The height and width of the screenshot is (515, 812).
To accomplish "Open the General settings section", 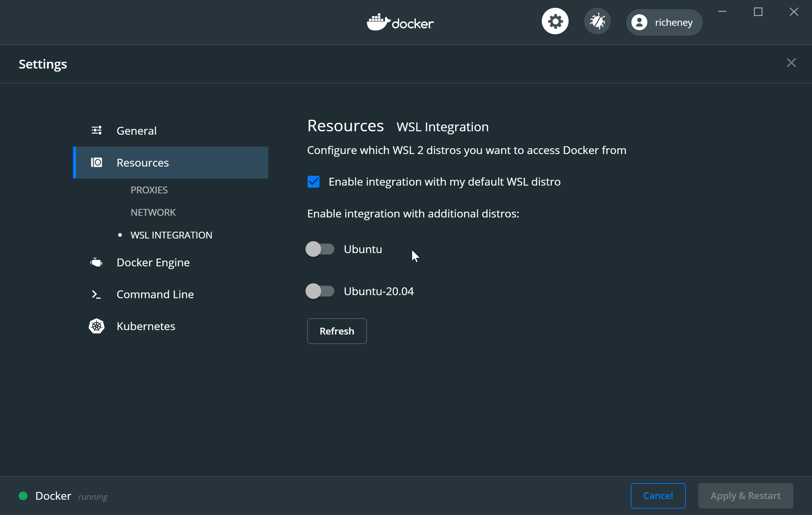I will 170,131.
